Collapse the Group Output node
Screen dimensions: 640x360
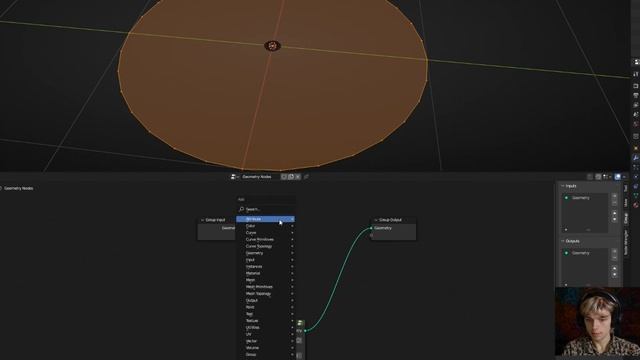click(376, 220)
